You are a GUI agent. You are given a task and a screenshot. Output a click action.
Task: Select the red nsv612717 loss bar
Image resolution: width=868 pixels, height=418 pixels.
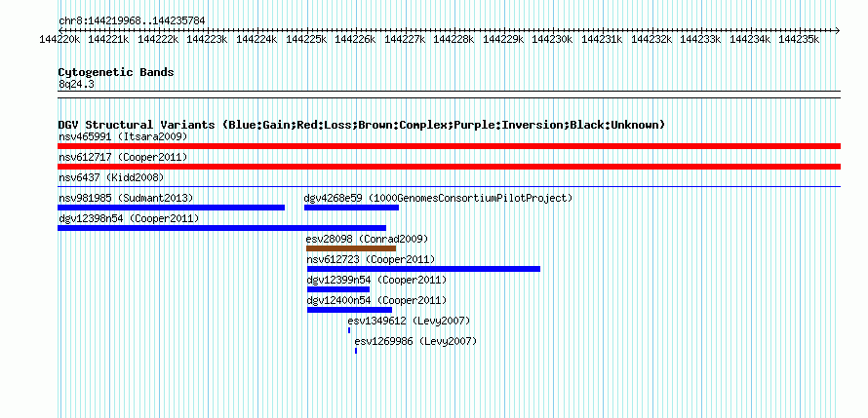(x=449, y=167)
